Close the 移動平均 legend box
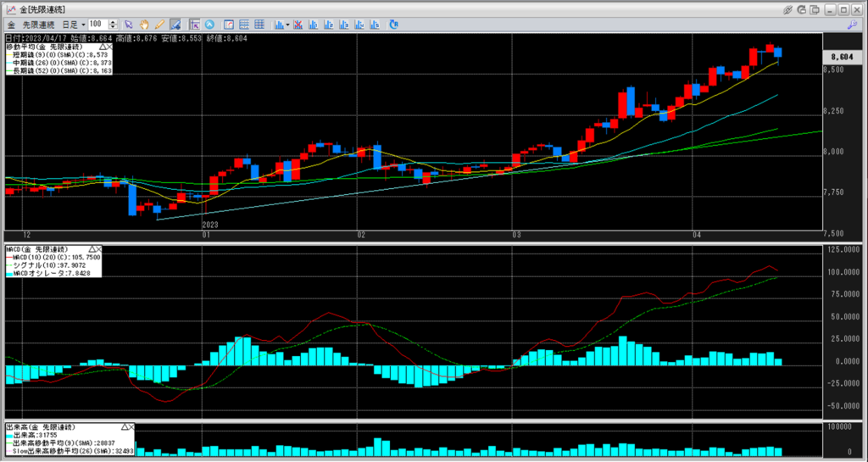Image resolution: width=868 pixels, height=462 pixels. (x=109, y=47)
